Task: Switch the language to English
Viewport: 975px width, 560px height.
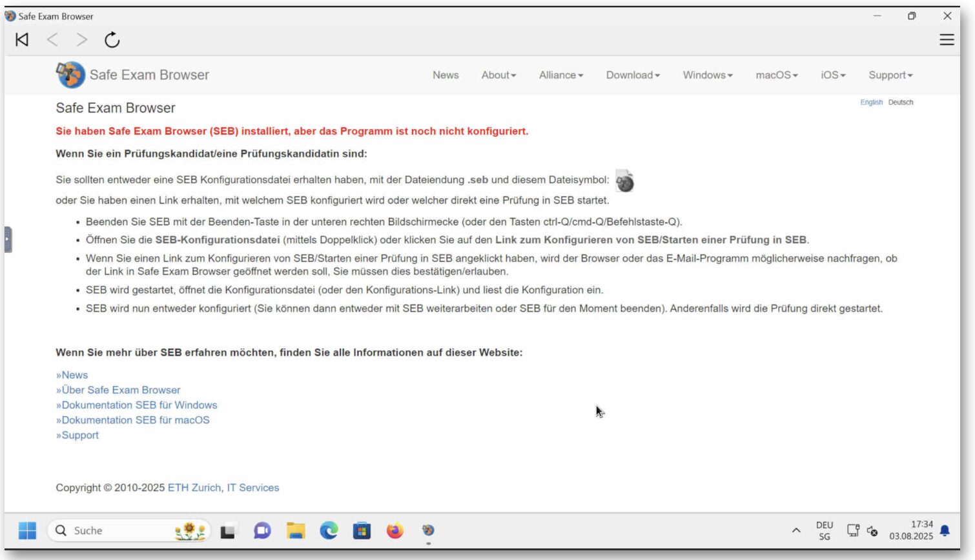Action: click(x=871, y=102)
